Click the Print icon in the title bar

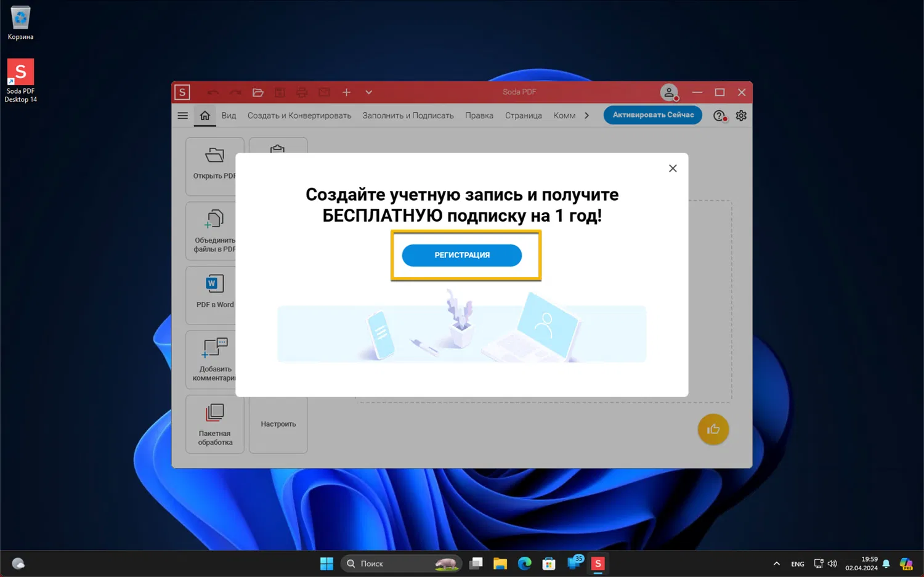point(302,92)
